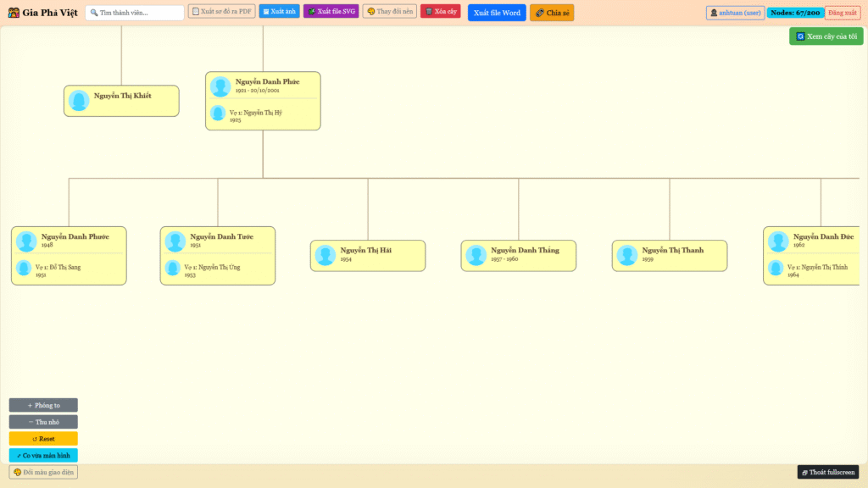Open Nguyễn Danh Thắng name
This screenshot has width=868, height=488.
525,250
